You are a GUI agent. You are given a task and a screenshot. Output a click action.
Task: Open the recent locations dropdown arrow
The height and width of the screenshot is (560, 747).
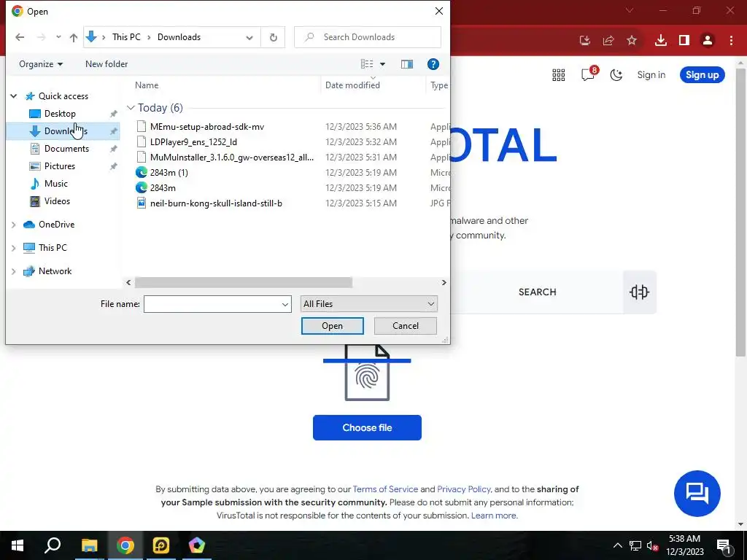pyautogui.click(x=58, y=37)
